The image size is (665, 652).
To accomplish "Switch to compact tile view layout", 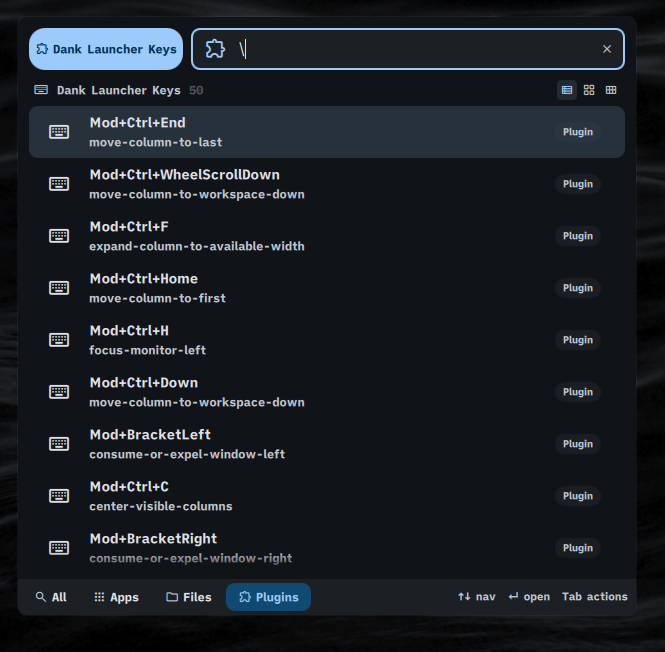I will click(x=611, y=90).
